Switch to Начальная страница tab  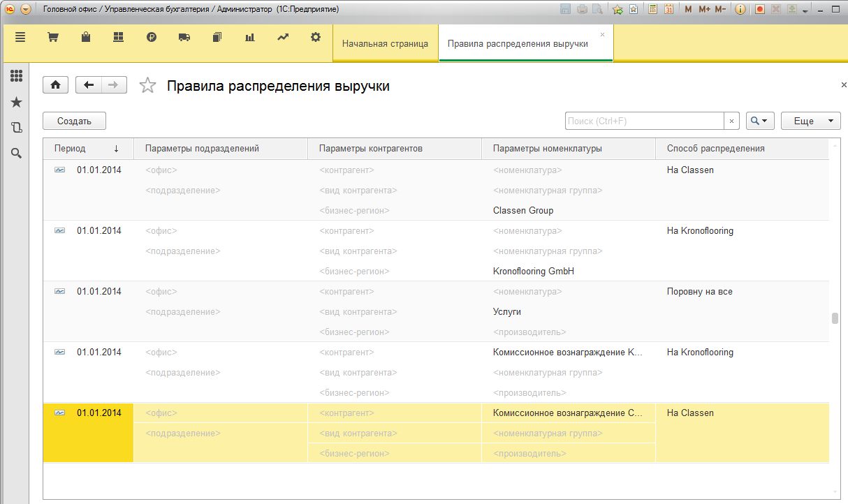click(x=385, y=43)
